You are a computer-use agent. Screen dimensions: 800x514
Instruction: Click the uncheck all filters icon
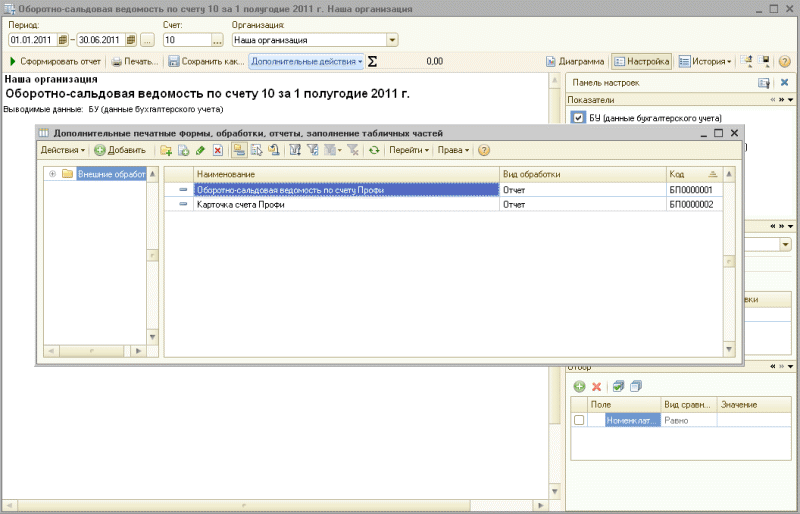(x=636, y=386)
